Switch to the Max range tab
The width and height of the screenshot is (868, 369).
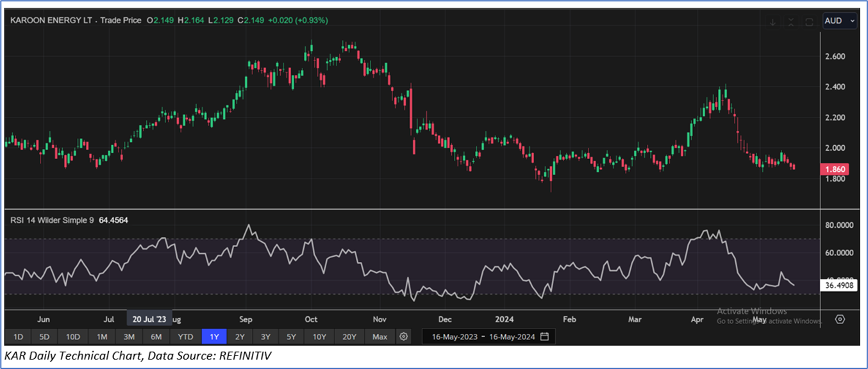[x=380, y=336]
